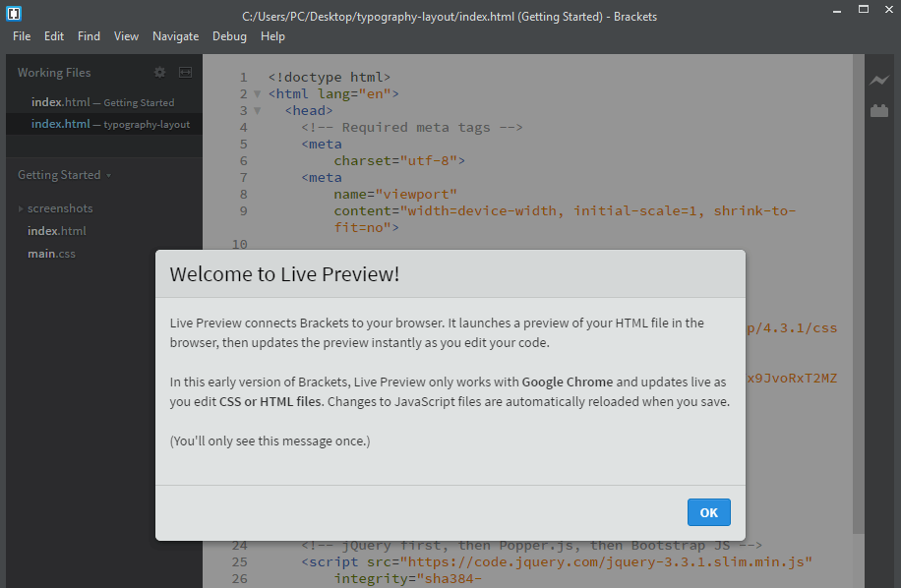Collapse the head tag fold on line 3
Viewport: 901px width, 588px height.
(258, 111)
